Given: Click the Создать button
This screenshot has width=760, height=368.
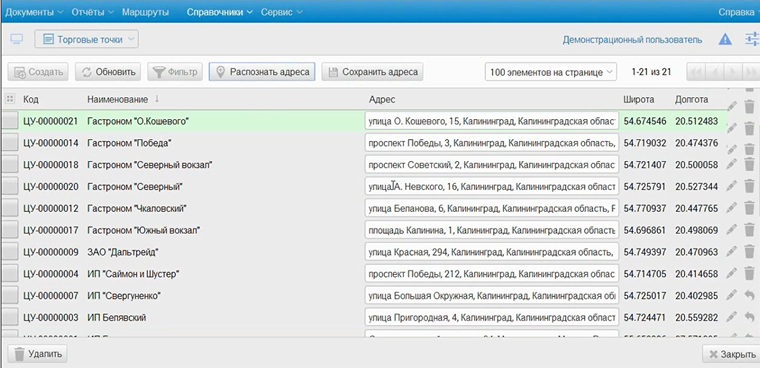Looking at the screenshot, I should point(38,72).
